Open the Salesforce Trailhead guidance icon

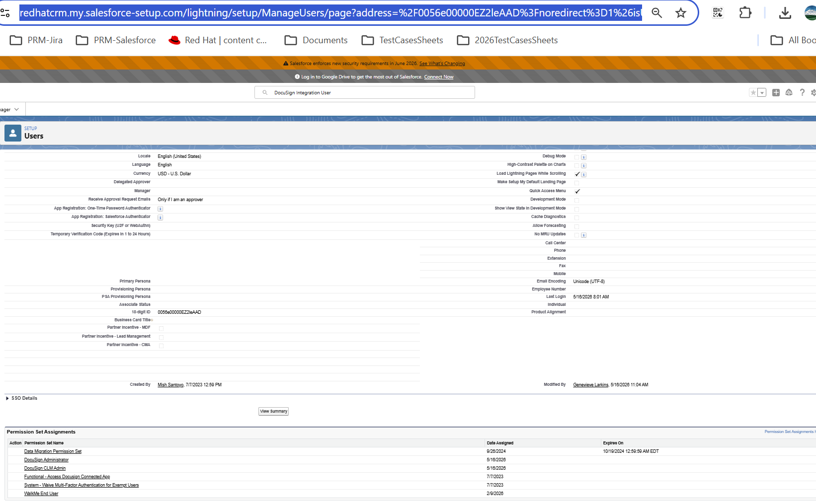coord(789,93)
